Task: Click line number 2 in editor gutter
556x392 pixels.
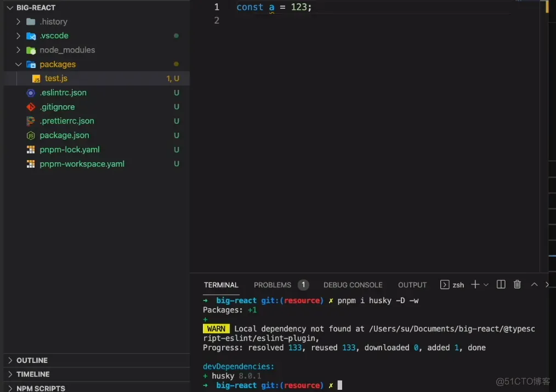Action: click(217, 20)
